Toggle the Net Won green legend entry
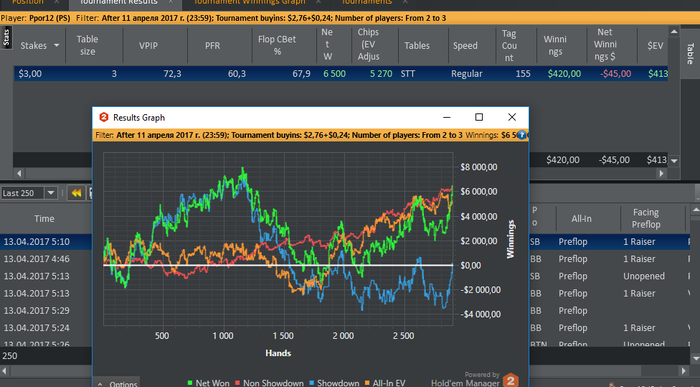The image size is (700, 387). [x=208, y=383]
